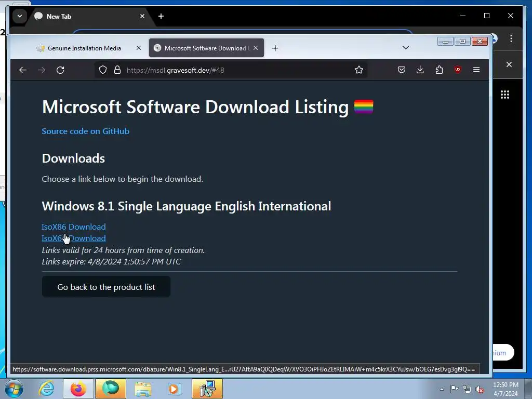Add new tab in background browser window

[161, 16]
